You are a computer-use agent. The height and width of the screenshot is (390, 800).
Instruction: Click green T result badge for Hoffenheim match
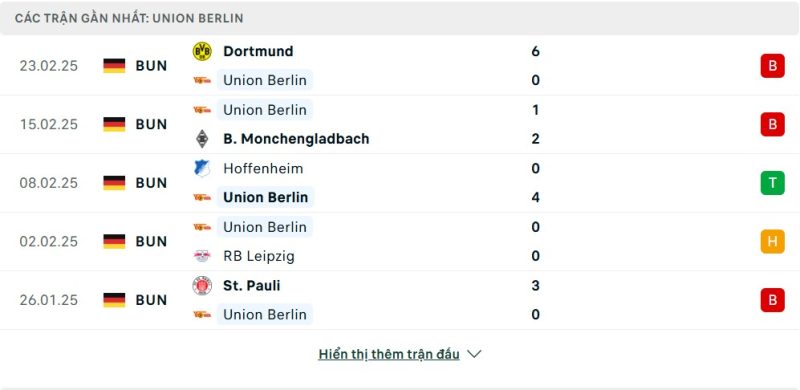[x=772, y=183]
